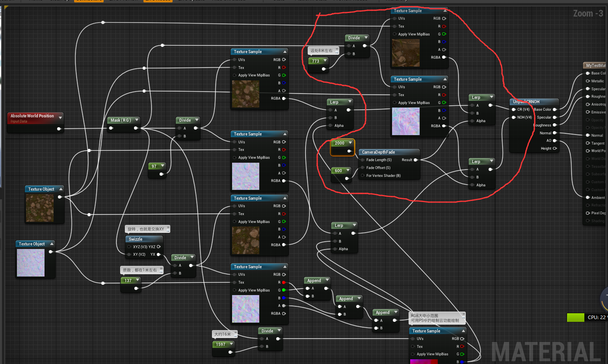Click the MyTestMat Ambient occlusion input pin

tap(588, 198)
